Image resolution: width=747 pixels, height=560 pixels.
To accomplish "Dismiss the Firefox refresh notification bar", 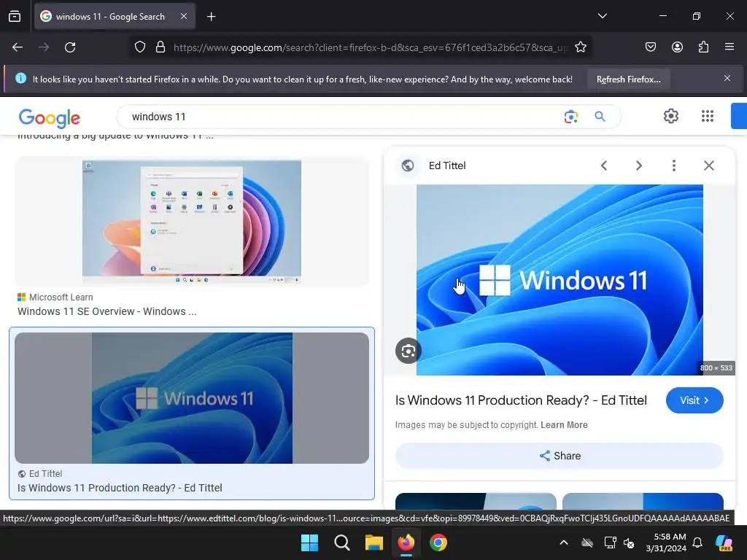I will click(x=727, y=78).
